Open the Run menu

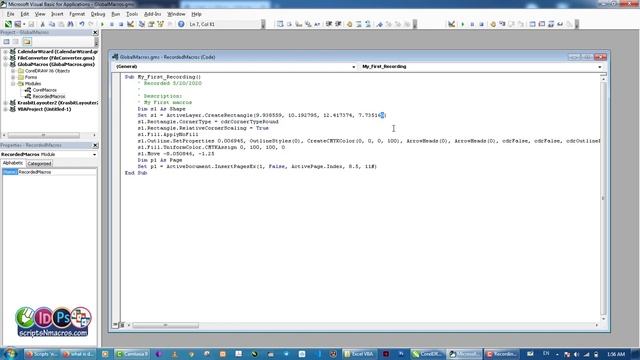click(x=116, y=14)
